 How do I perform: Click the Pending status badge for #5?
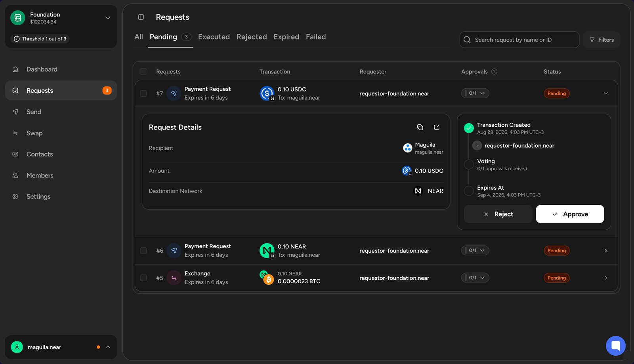coord(556,278)
